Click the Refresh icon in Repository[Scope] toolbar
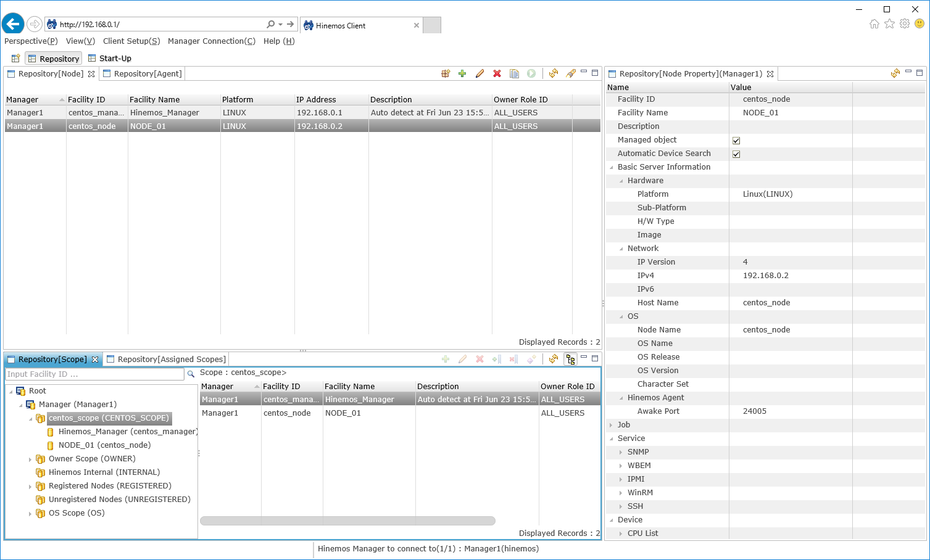The image size is (930, 560). point(554,359)
